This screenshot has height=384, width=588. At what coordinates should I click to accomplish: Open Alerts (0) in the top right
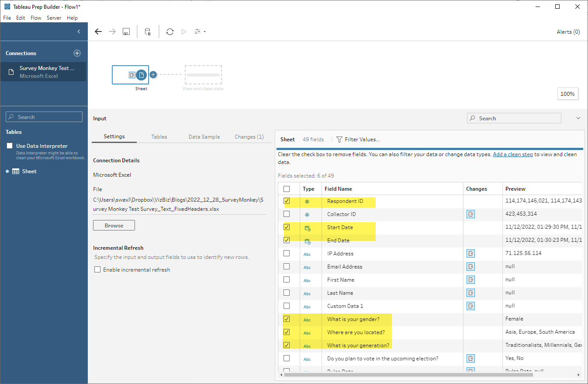pos(568,31)
